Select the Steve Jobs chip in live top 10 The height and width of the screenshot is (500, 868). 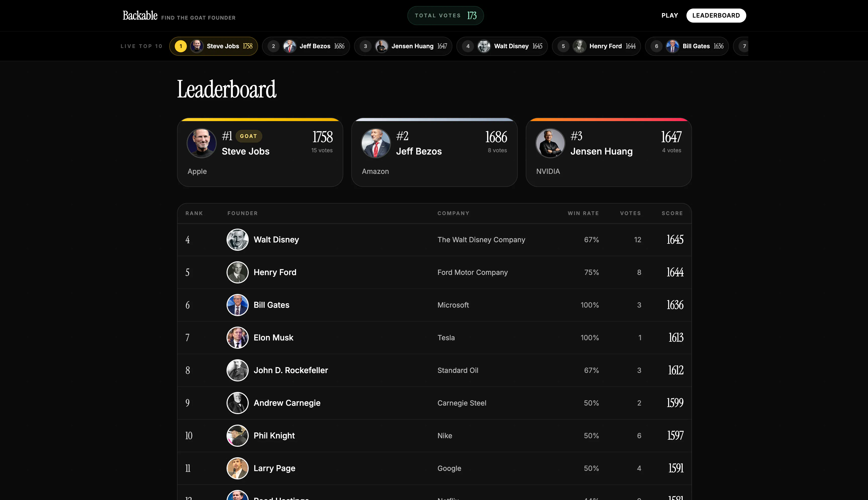[x=213, y=46]
